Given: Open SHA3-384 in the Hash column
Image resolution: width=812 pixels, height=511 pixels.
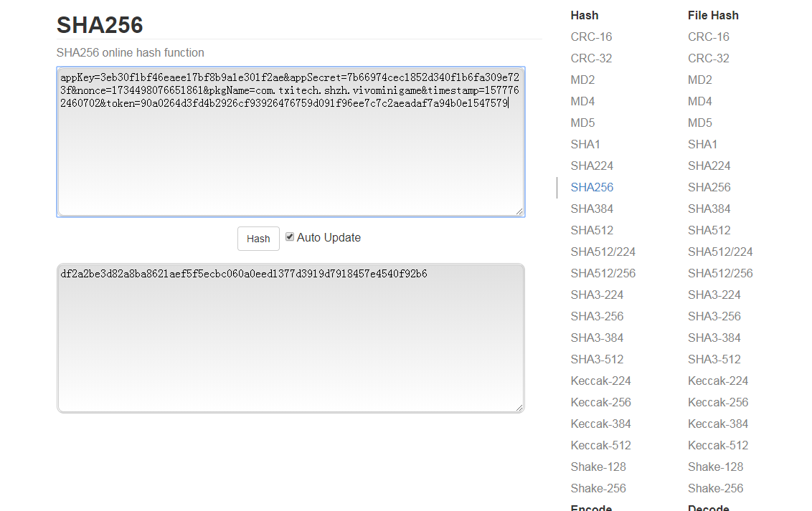Looking at the screenshot, I should [597, 338].
